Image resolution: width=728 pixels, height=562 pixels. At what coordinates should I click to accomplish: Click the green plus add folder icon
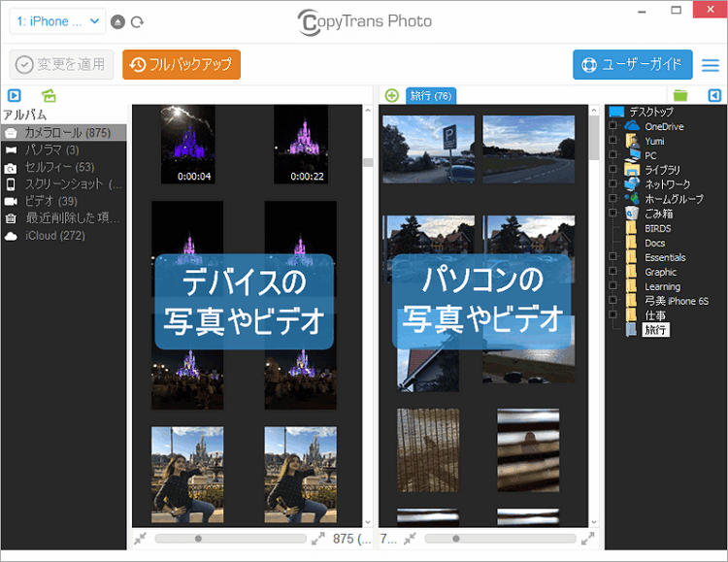392,96
